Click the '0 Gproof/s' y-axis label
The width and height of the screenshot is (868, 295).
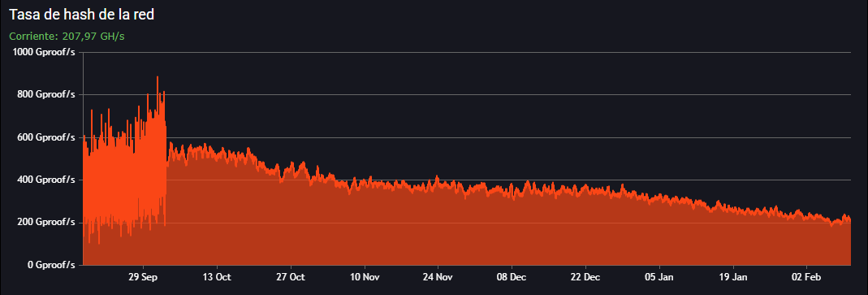pos(50,264)
